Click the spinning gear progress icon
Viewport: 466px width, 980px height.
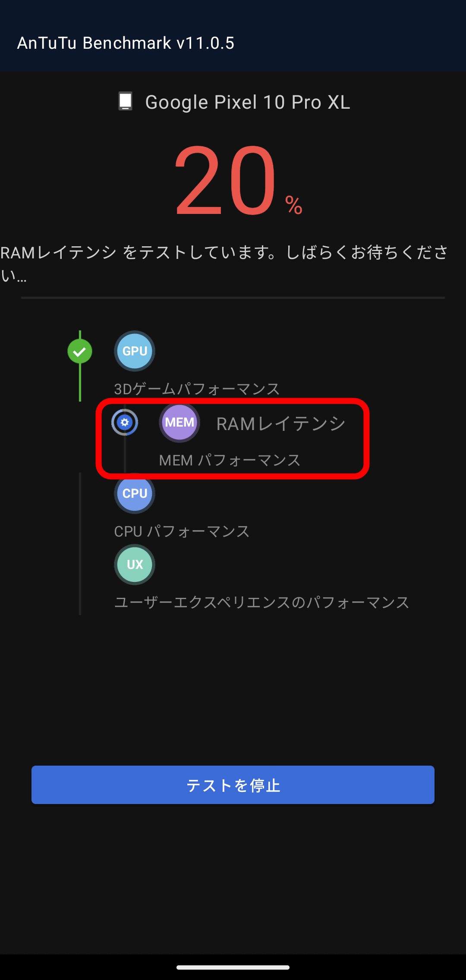point(125,422)
